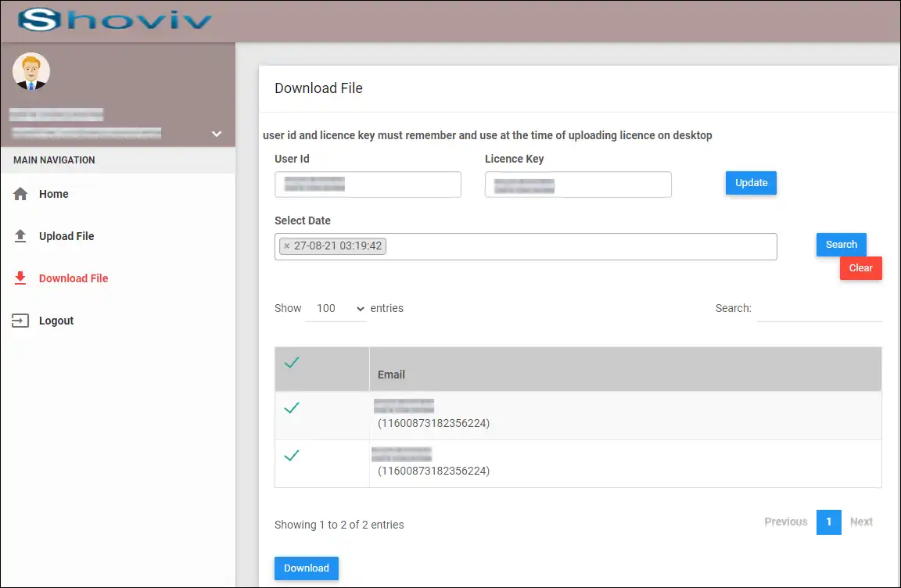Expand the user profile chevron

(x=217, y=134)
